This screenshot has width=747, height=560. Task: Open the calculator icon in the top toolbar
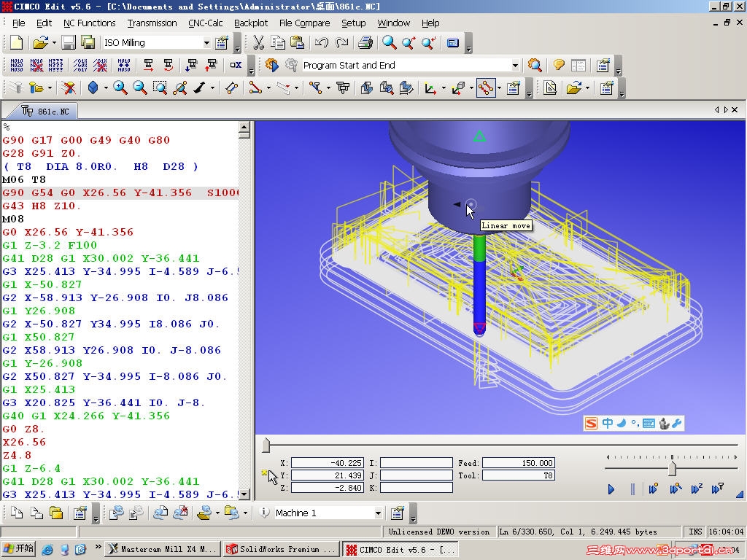point(452,43)
